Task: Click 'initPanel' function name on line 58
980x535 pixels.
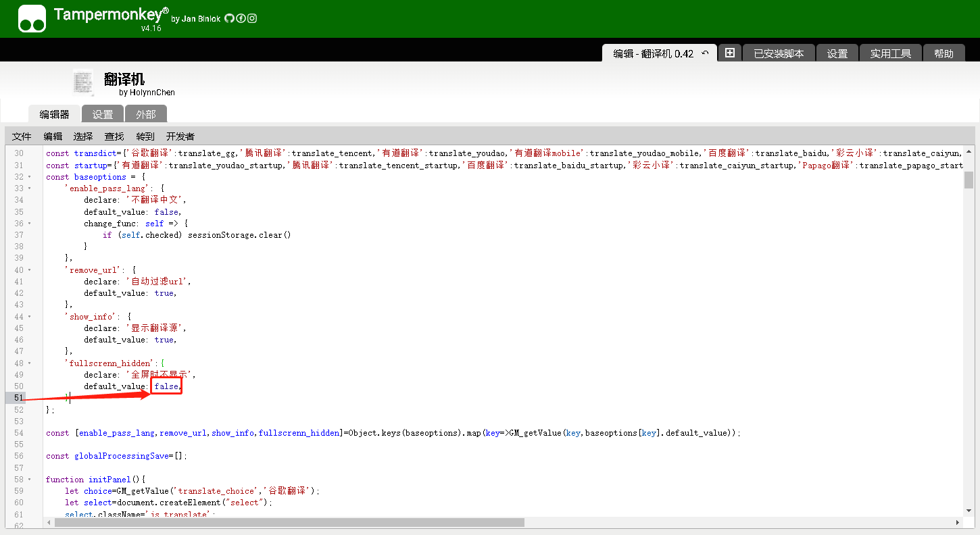Action: point(110,480)
